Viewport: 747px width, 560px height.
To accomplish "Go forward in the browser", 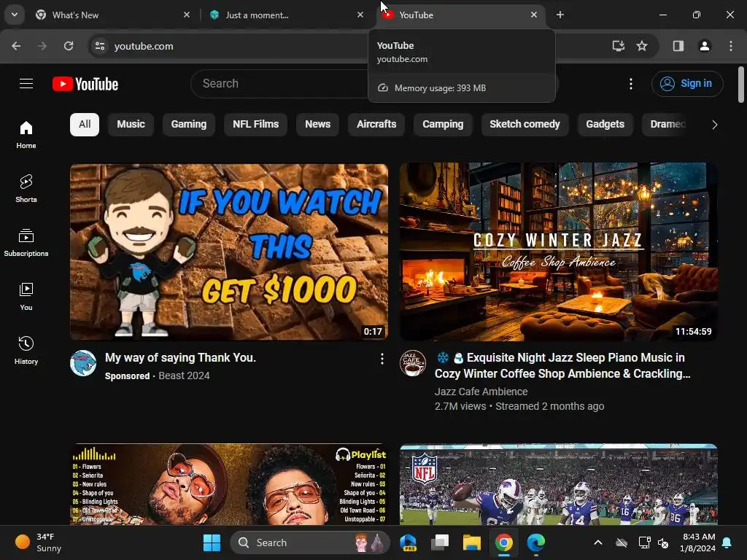I will pyautogui.click(x=42, y=46).
